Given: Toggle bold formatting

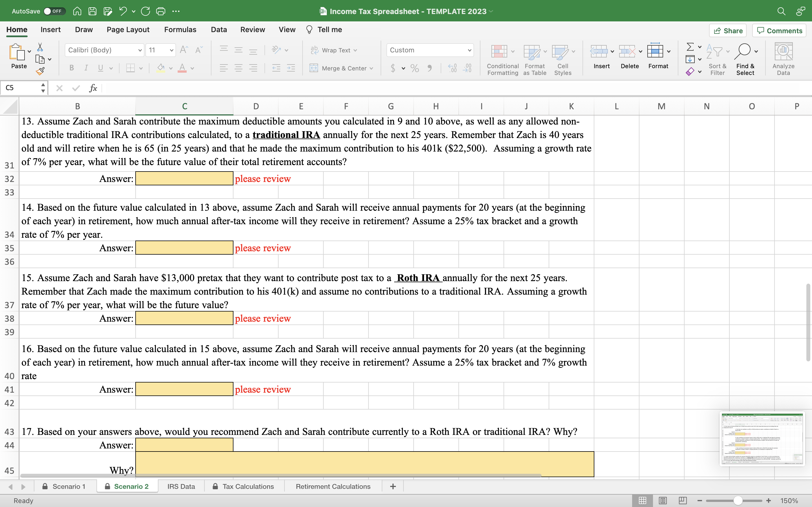Looking at the screenshot, I should tap(71, 68).
